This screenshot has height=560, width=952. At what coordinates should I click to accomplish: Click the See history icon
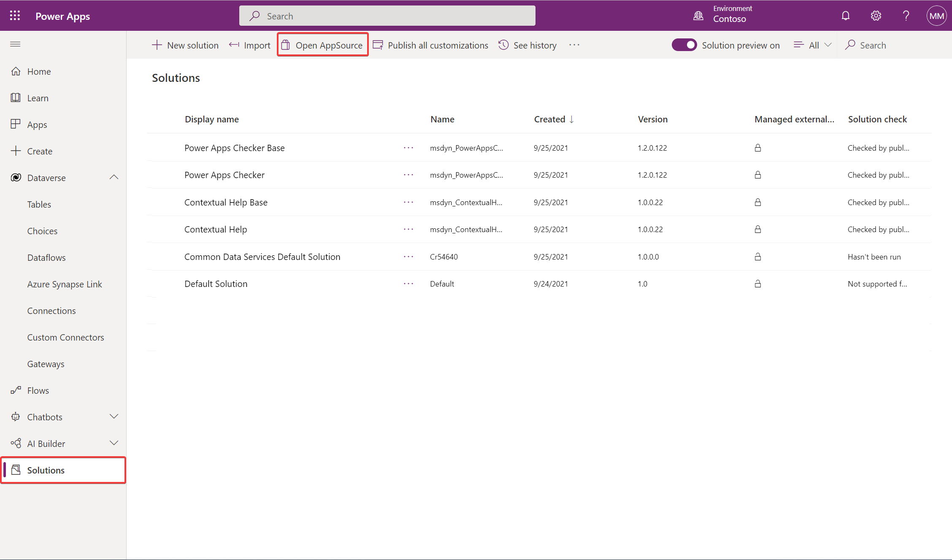pos(504,45)
